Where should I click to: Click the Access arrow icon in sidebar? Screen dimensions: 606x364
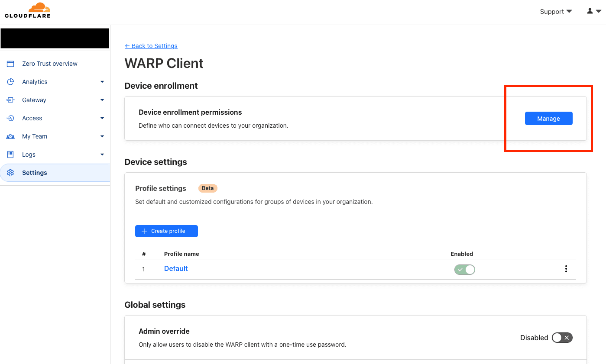point(10,118)
